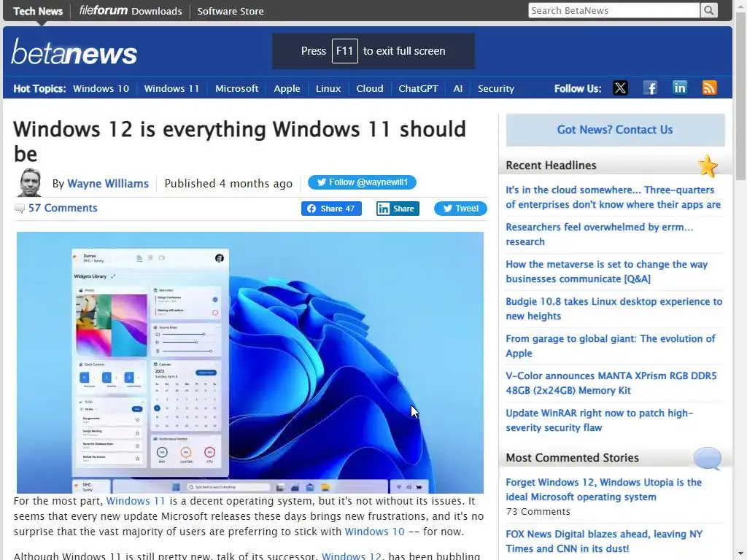Click the betanews logo
This screenshot has width=747, height=560.
pos(74,52)
